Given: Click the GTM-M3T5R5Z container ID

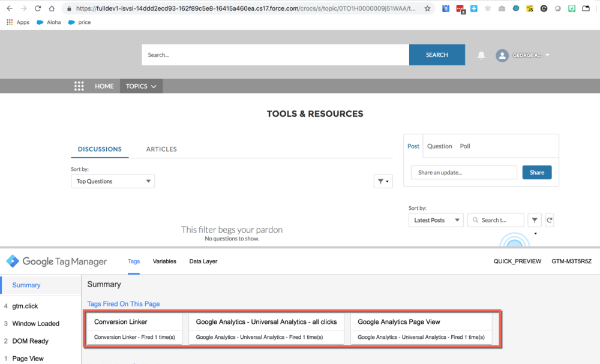Looking at the screenshot, I should [571, 261].
